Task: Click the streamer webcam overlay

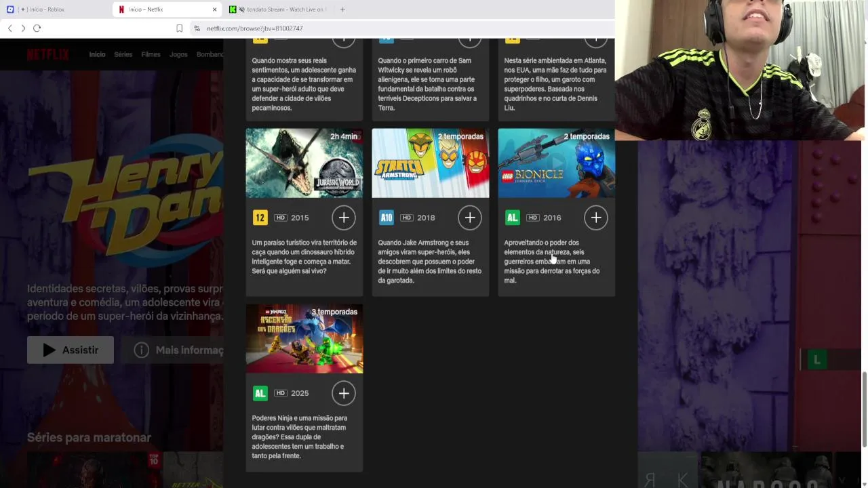Action: 741,70
